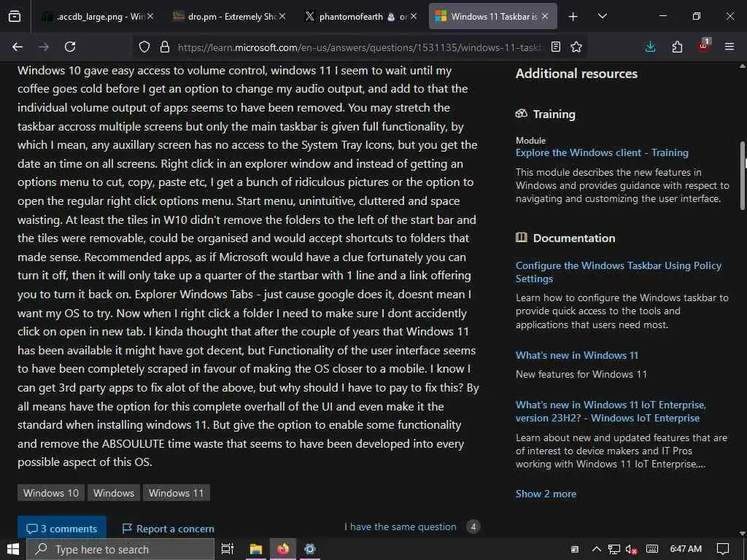Open the clock showing 6:47 AM

[x=686, y=549]
